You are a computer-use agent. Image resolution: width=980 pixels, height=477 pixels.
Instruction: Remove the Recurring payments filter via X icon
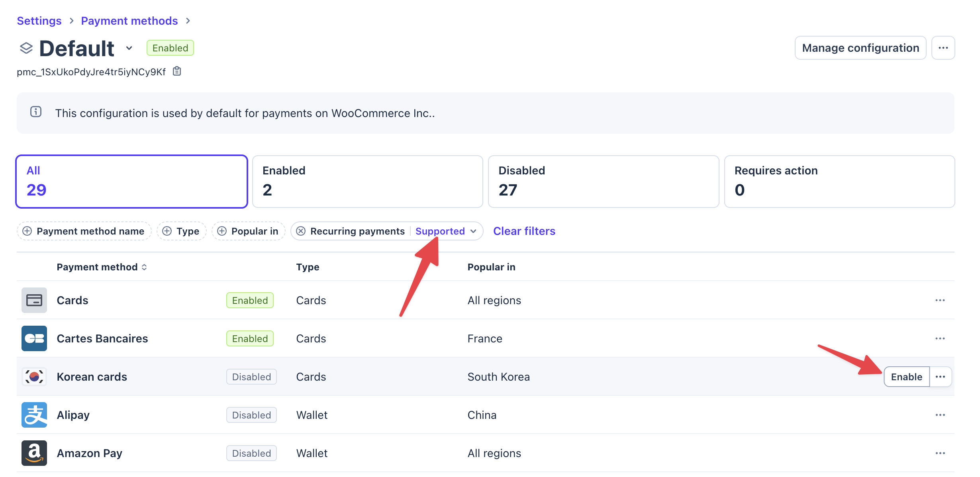(301, 231)
